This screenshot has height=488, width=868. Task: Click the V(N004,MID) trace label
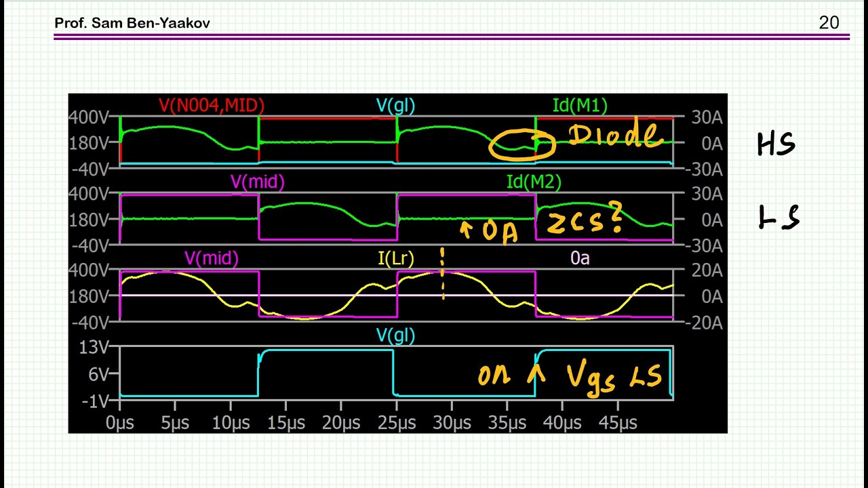click(212, 105)
